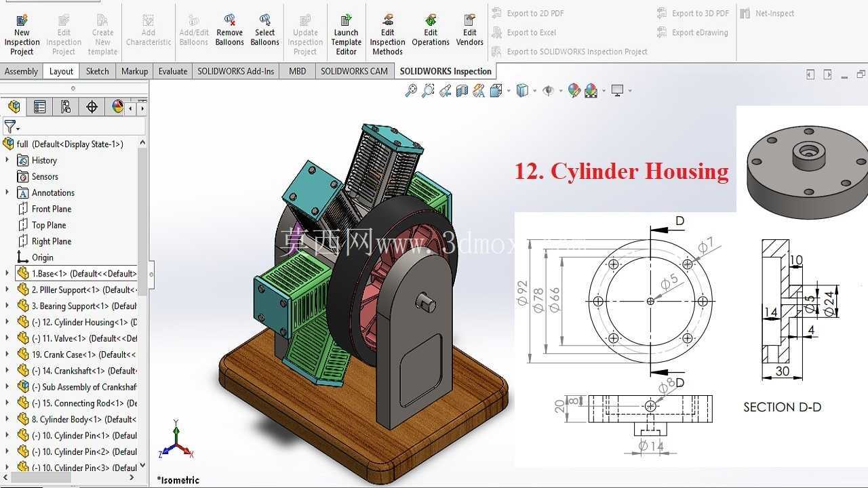Select 15. Connecting Rod<1> component
The width and height of the screenshot is (868, 488).
77,403
